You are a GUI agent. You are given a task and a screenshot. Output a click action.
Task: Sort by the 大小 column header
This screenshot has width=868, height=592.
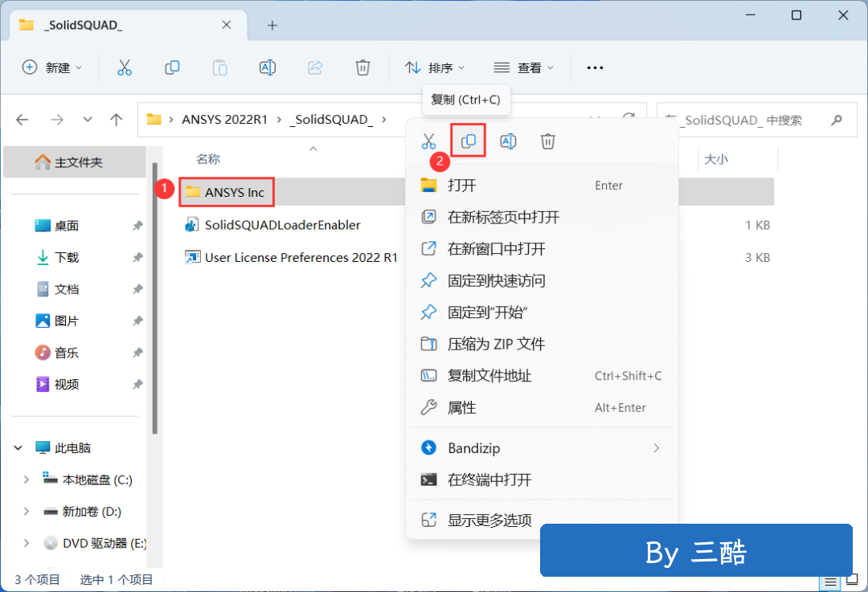click(x=716, y=159)
